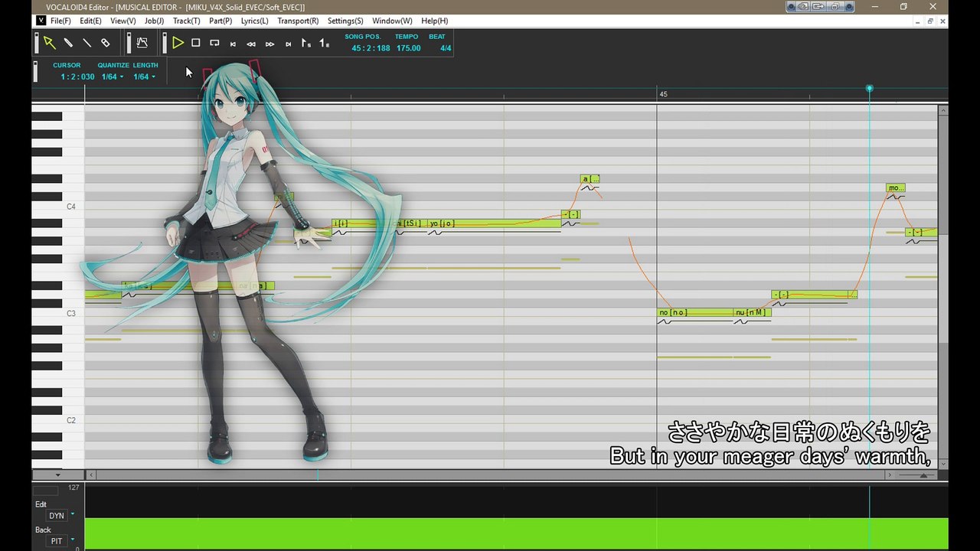Select the note 'nu [n M]'
980x551 pixels.
752,312
